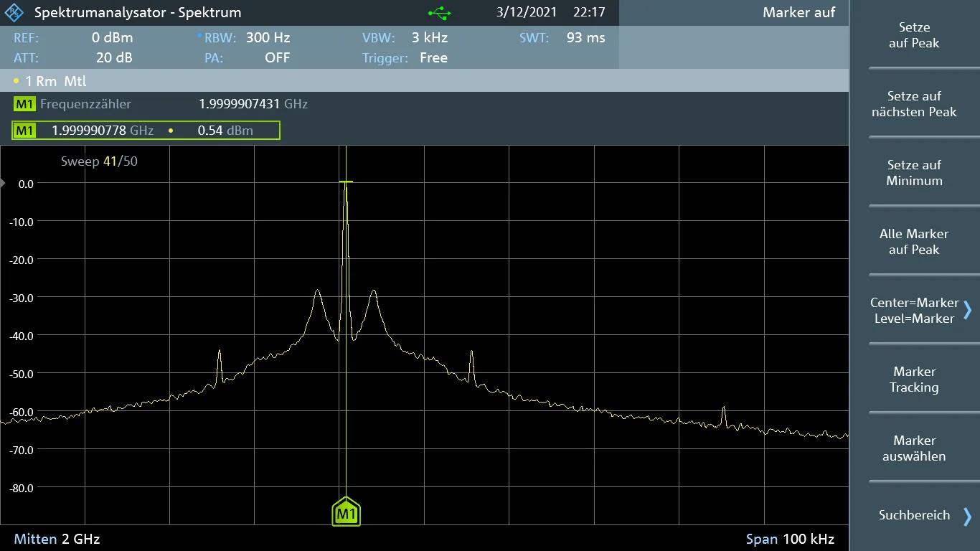The image size is (980, 551).
Task: Click the yellow trace dot in marker field
Action: [171, 131]
